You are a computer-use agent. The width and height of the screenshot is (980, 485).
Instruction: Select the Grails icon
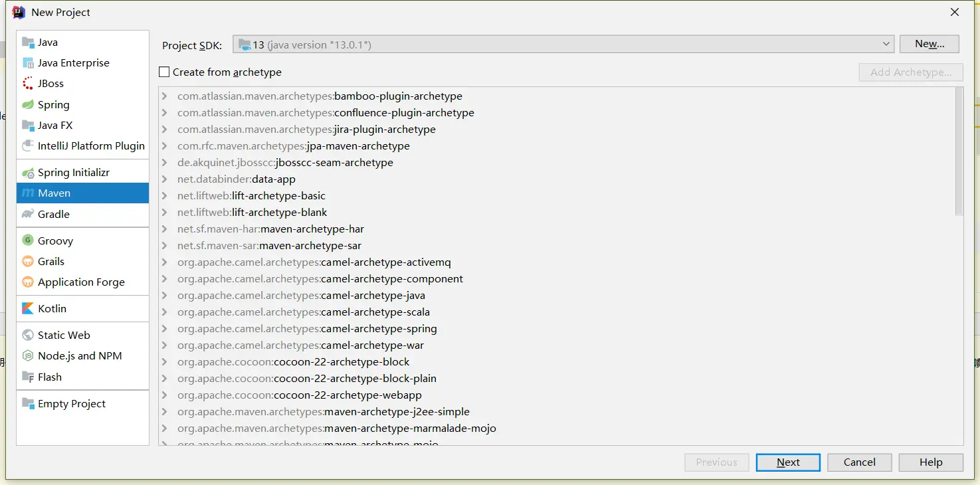click(28, 262)
